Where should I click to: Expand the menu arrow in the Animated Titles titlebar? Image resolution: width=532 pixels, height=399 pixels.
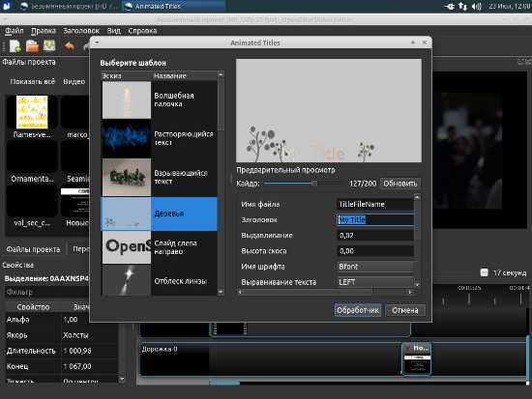(x=97, y=43)
